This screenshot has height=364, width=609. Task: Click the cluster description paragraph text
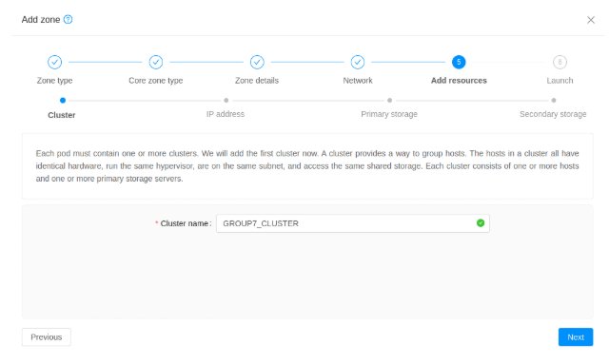307,166
